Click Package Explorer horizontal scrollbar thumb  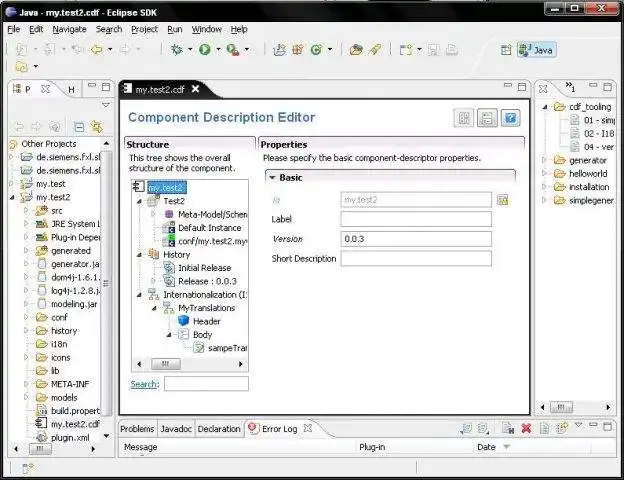coord(40,449)
